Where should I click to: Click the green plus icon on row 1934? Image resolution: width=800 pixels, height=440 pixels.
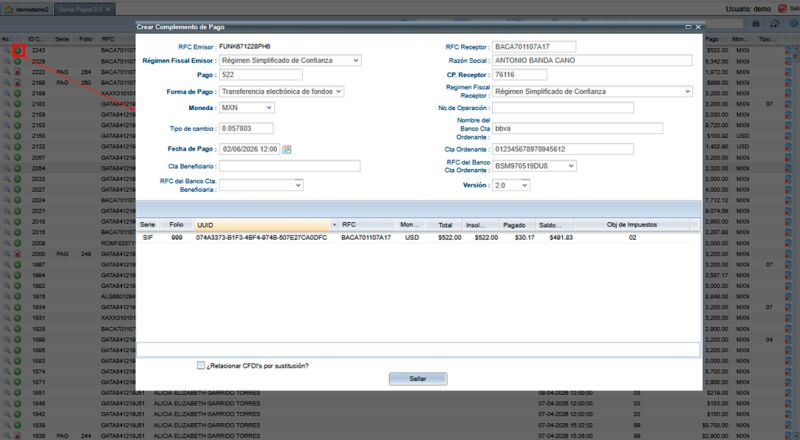17,307
